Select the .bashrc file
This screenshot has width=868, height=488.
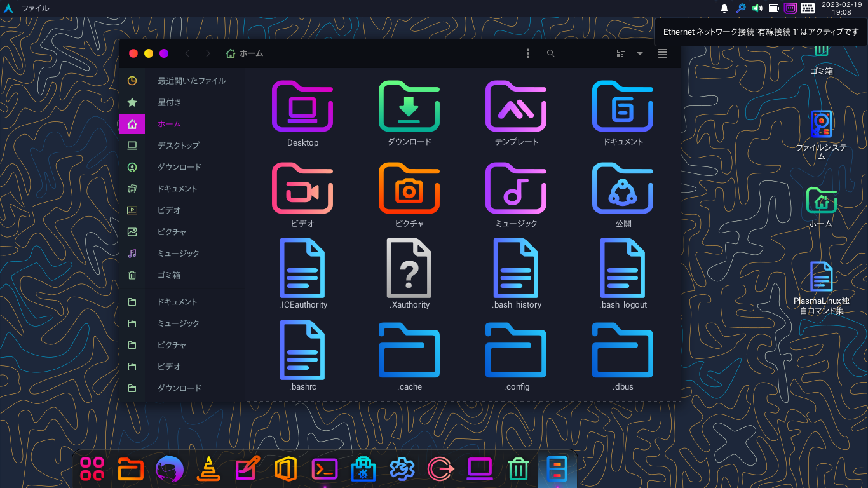coord(302,356)
